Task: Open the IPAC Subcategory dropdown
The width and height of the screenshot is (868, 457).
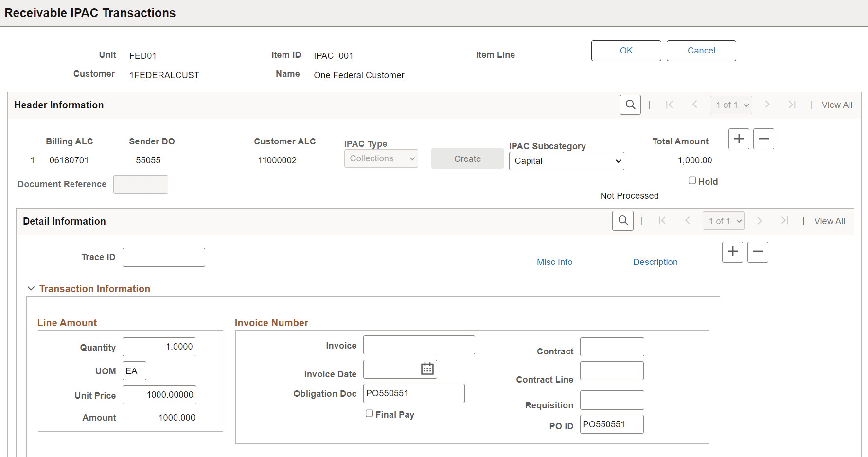Action: 566,160
